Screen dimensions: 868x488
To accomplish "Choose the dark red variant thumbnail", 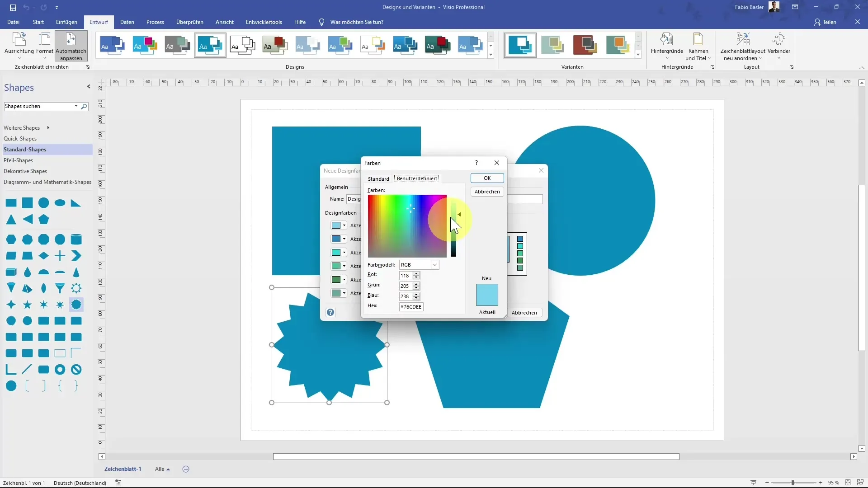I will pyautogui.click(x=585, y=45).
